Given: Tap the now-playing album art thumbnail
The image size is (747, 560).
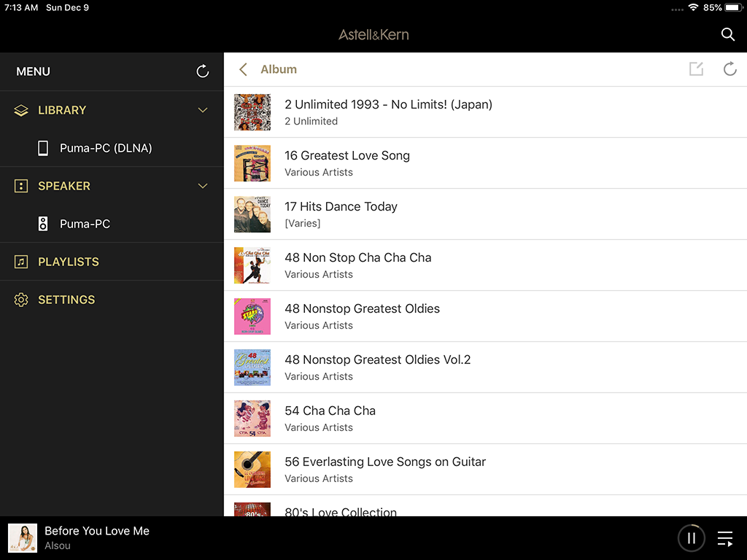Looking at the screenshot, I should (x=23, y=538).
